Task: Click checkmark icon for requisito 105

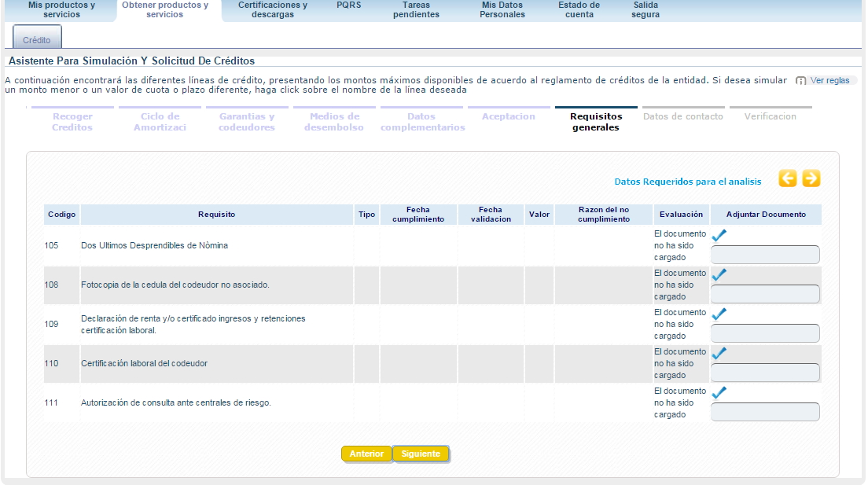Action: point(719,235)
